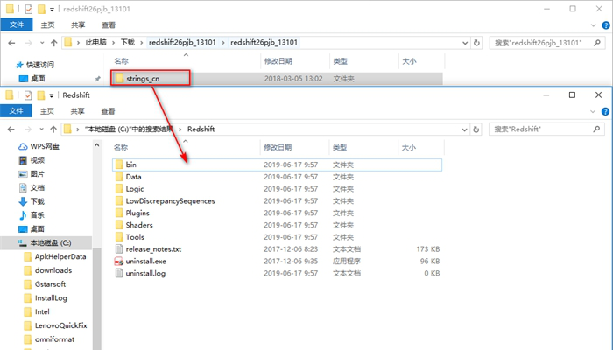The height and width of the screenshot is (364, 613).
Task: Open the 共享 tab in Redshift window
Action: (x=77, y=111)
